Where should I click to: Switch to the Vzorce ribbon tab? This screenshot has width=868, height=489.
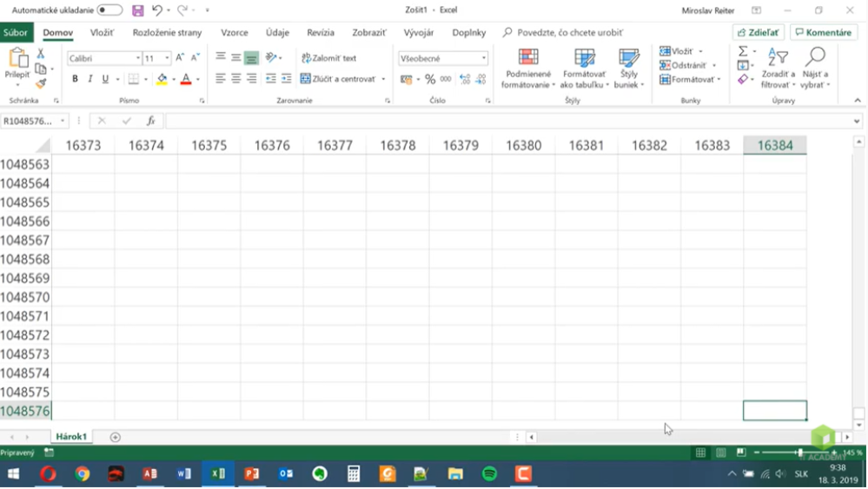pyautogui.click(x=234, y=33)
